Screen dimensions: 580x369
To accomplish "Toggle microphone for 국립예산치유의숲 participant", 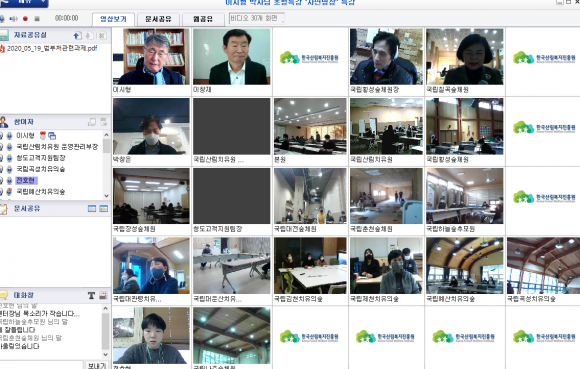I will coord(9,192).
